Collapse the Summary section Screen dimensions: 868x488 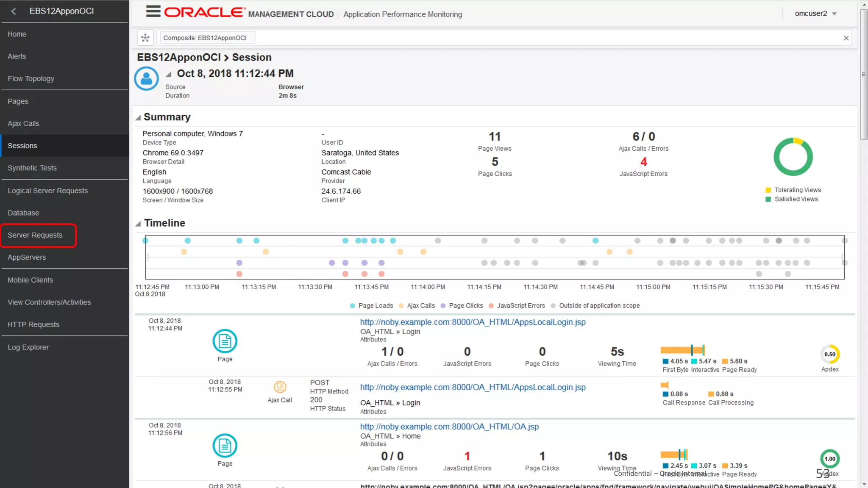[x=138, y=118]
